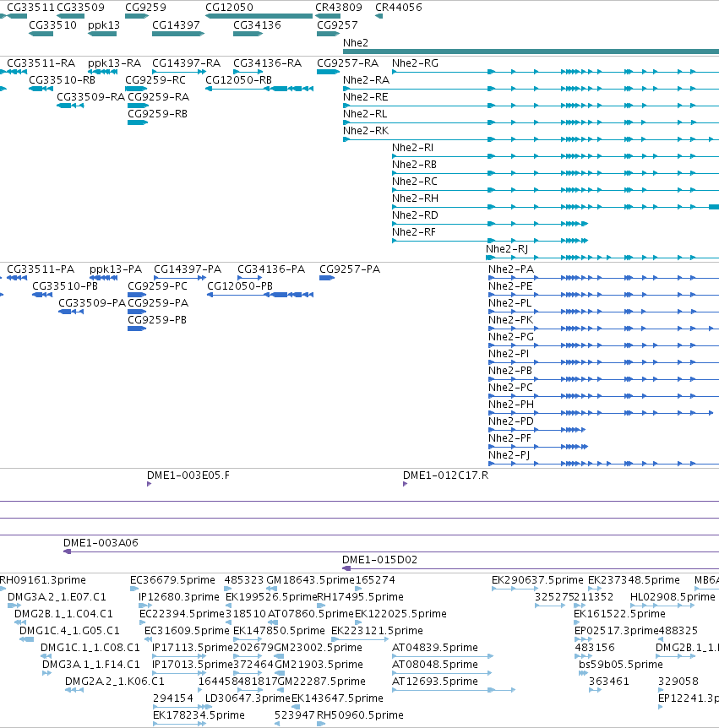
Task: Select the CR44056 gene label
Action: click(x=399, y=8)
